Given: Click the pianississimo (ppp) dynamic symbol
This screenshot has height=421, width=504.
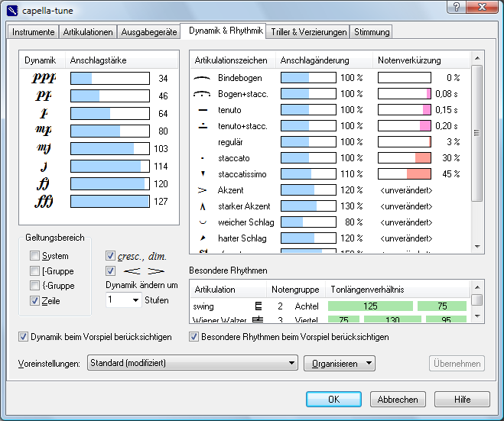Looking at the screenshot, I should coord(44,79).
